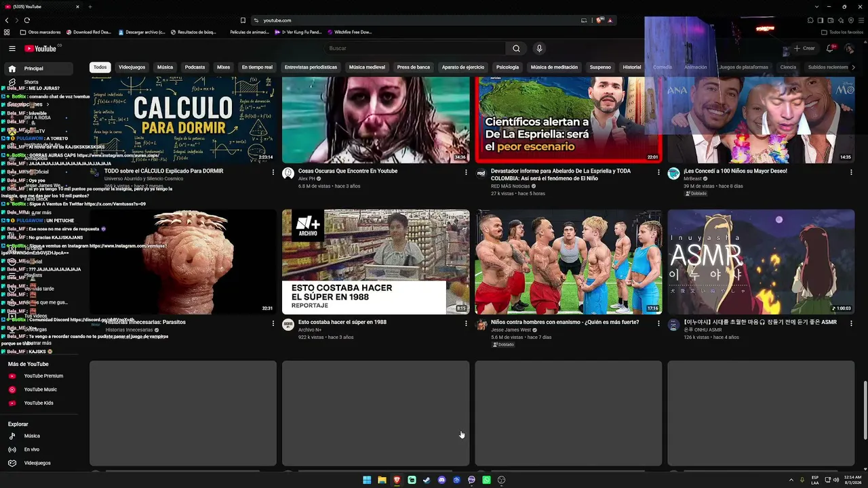Open Música in the Explorar sidebar

32,436
